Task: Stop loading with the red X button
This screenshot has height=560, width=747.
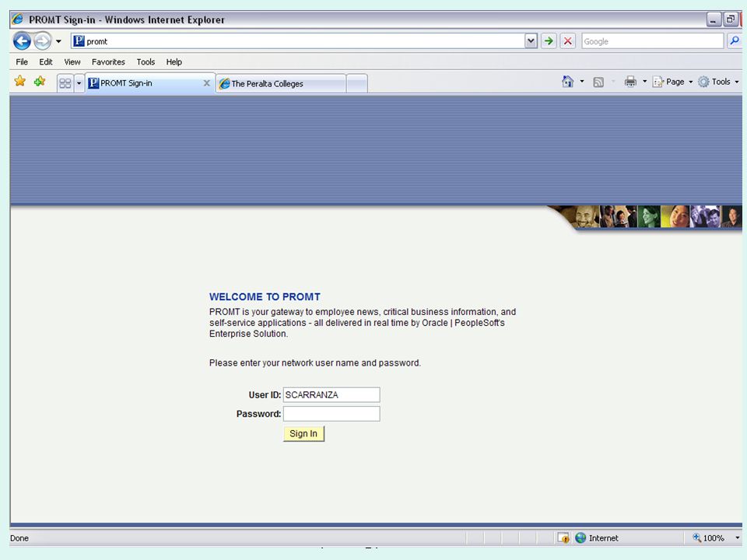Action: [567, 41]
